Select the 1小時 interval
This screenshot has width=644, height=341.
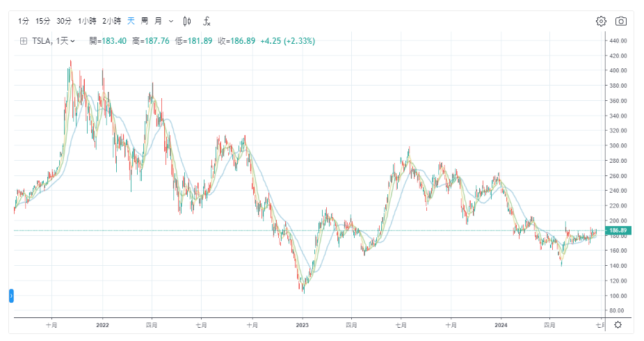87,22
